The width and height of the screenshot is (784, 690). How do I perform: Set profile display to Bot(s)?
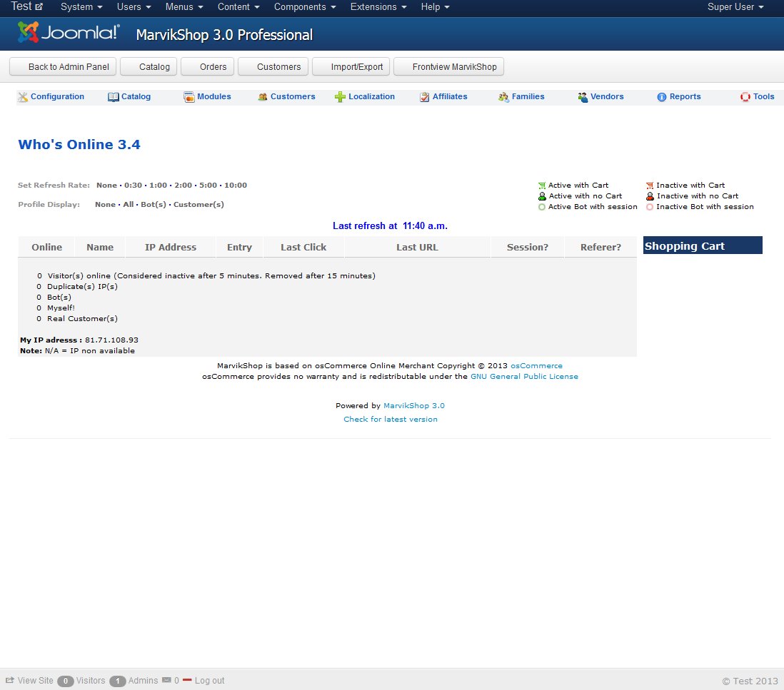[154, 204]
